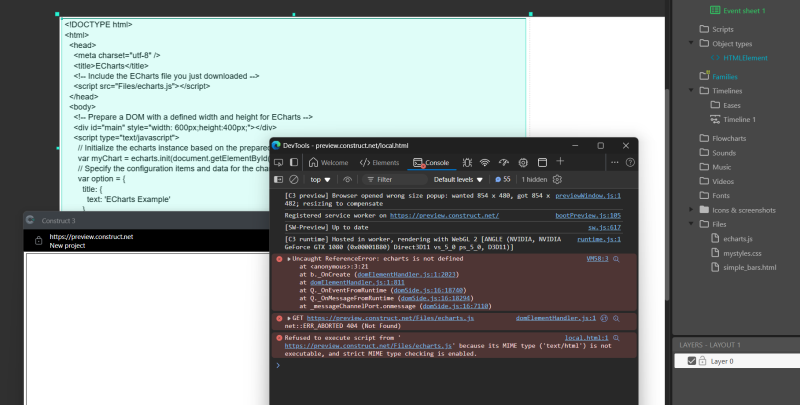Open domSide.js:16:7110 stack link

pos(456,307)
